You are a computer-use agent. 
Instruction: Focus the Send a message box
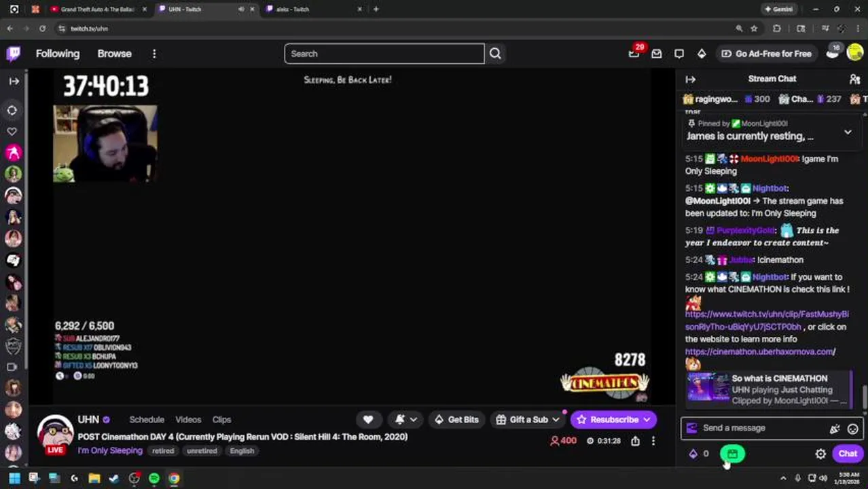coord(761,428)
